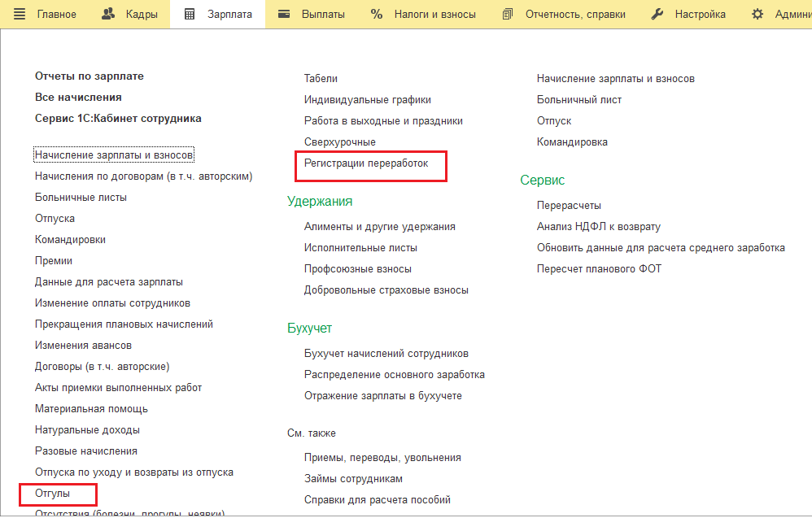Open Добровольные страховые взносы
The image size is (812, 518).
tap(386, 290)
